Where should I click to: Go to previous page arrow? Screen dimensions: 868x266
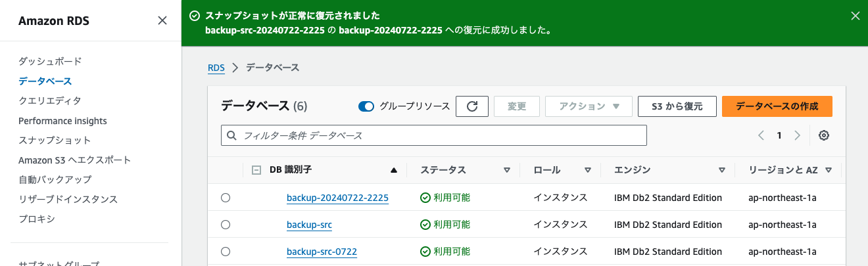click(761, 135)
